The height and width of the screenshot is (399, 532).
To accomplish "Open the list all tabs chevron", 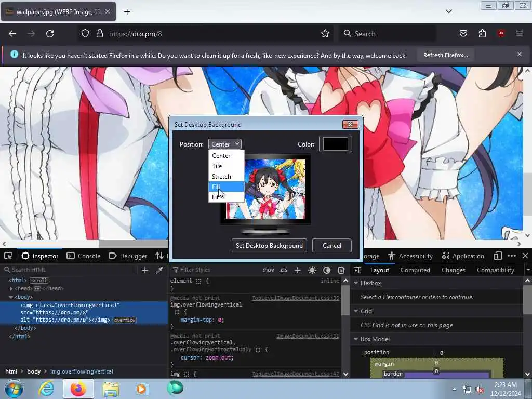I will (x=448, y=11).
